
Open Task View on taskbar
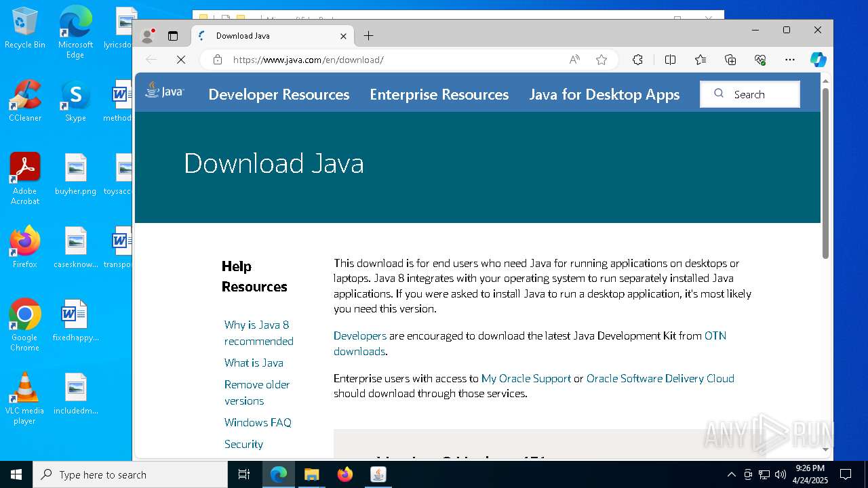244,474
